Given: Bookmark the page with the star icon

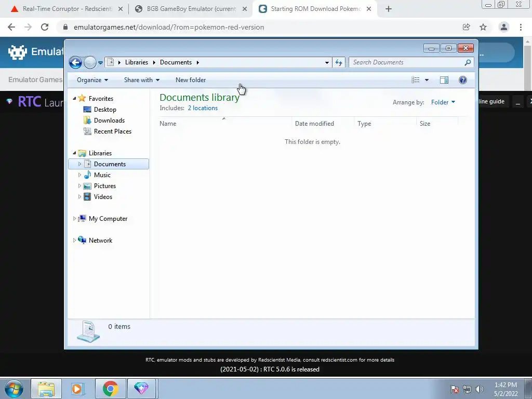Looking at the screenshot, I should 483,27.
